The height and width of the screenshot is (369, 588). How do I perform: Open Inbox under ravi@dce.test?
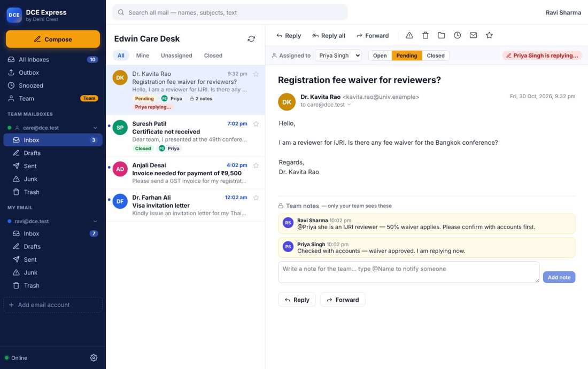tap(53, 233)
